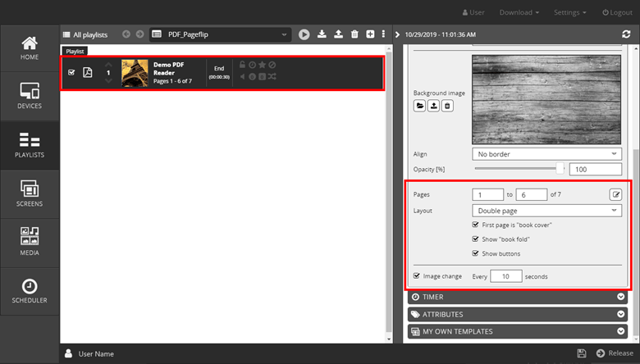The image size is (640, 364).
Task: Click the prohibited circle icon in Demo PDF row
Action: tap(272, 65)
